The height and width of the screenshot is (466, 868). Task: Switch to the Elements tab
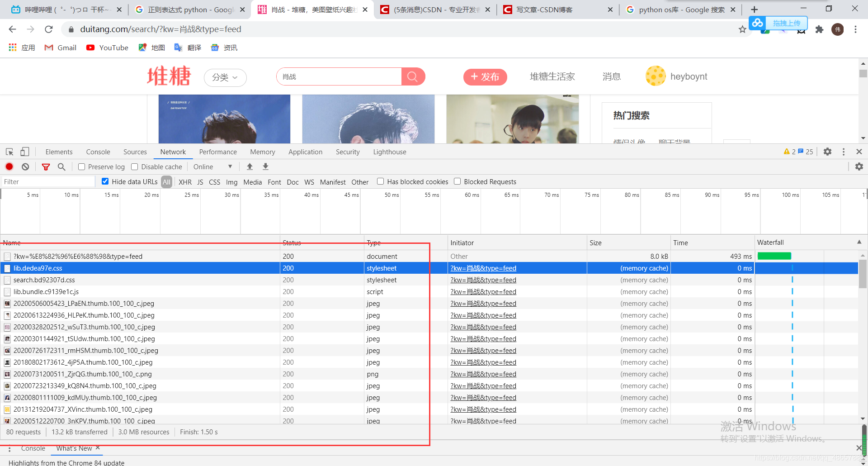click(x=59, y=152)
